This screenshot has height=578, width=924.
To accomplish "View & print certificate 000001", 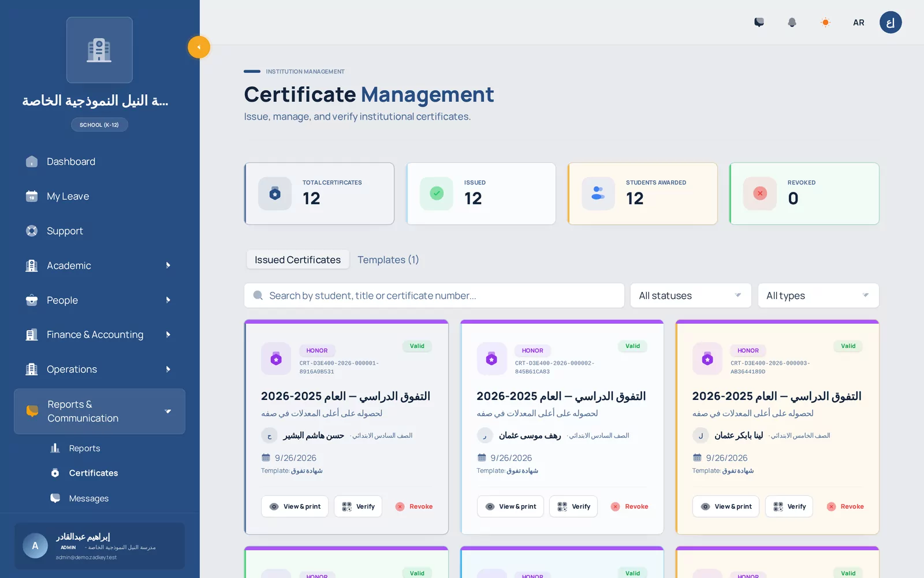I will coord(295,506).
